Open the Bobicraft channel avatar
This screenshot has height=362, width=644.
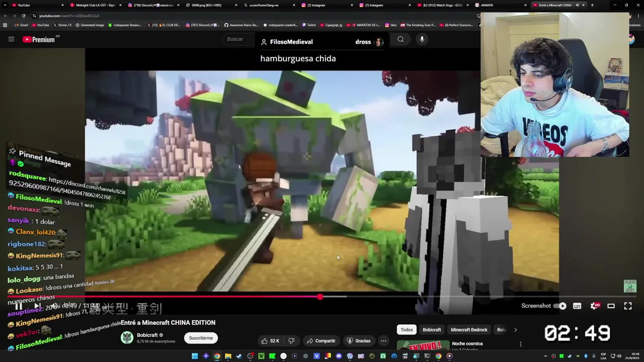point(127,338)
